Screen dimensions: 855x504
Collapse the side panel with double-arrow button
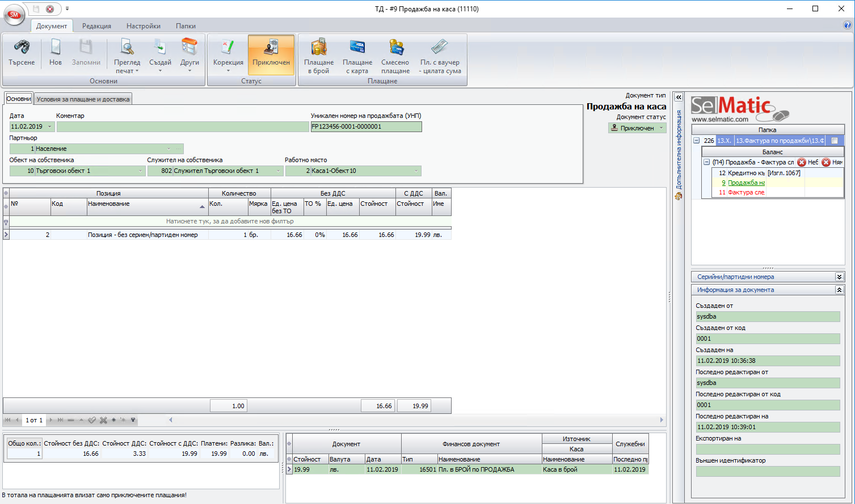coord(678,97)
